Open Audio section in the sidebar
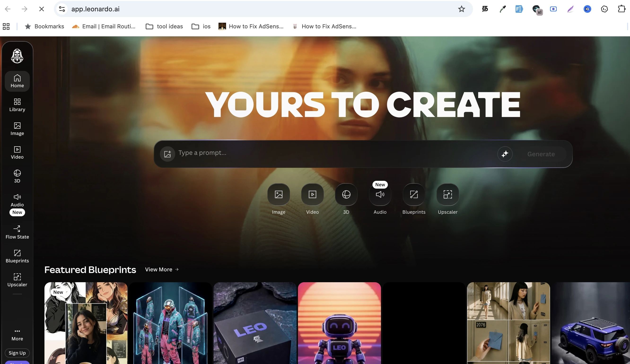This screenshot has width=630, height=364. (17, 204)
